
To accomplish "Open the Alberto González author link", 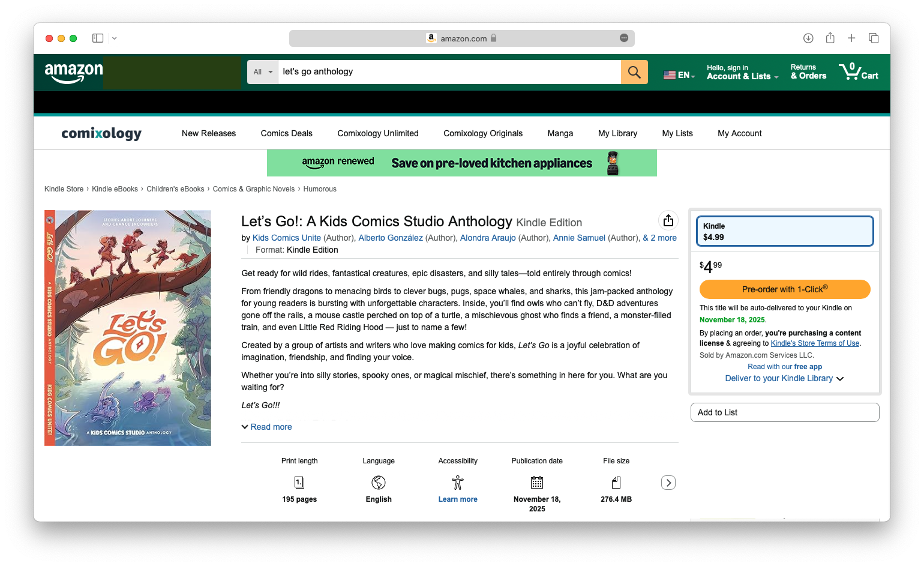I will (x=390, y=238).
